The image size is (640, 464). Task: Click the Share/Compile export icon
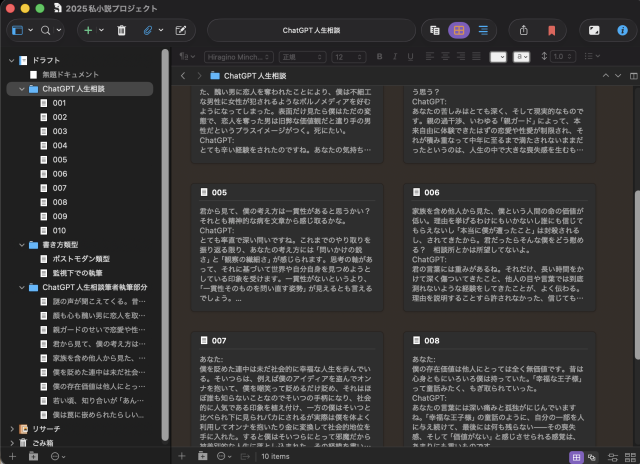click(524, 31)
